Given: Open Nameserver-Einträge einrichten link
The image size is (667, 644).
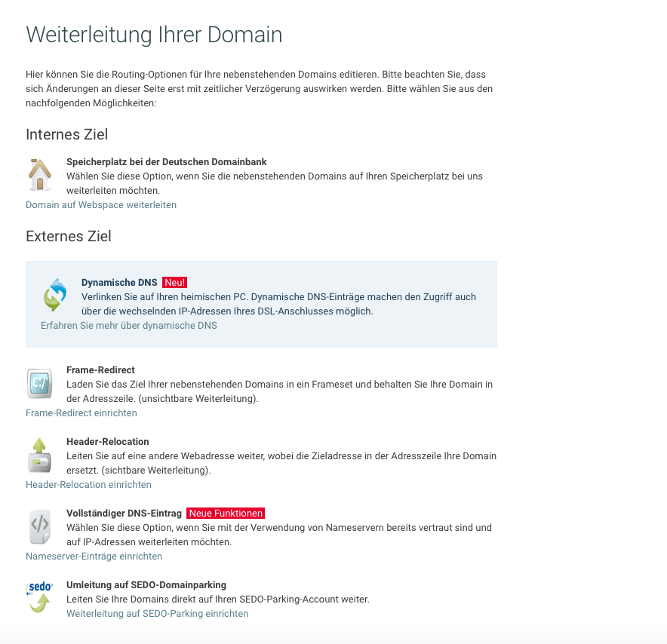Looking at the screenshot, I should (94, 557).
